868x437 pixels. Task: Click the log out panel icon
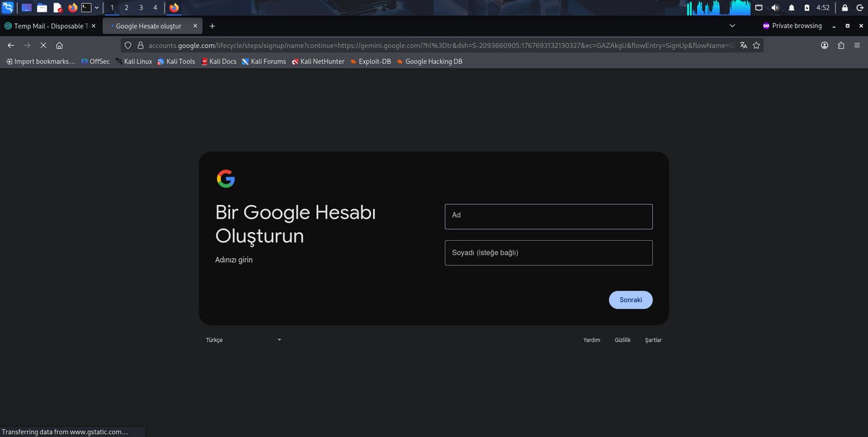pos(859,7)
